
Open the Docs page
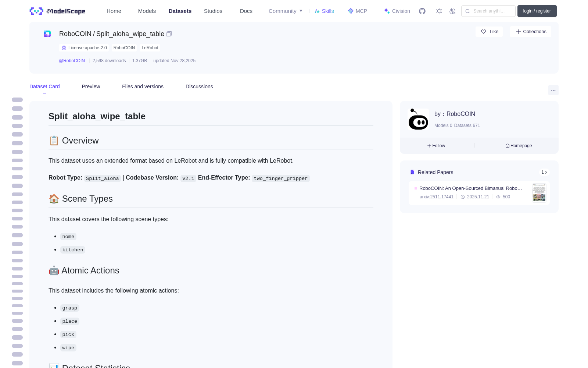(x=246, y=11)
